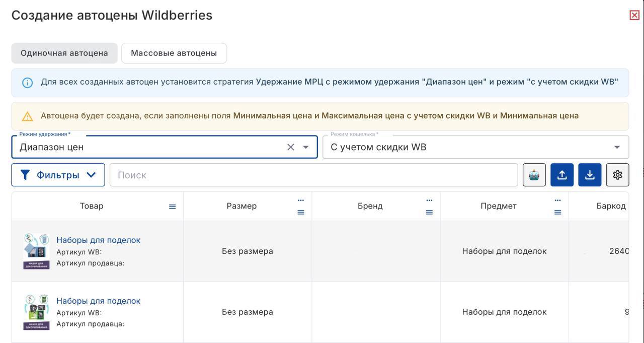Click the robot assistant icon button
644x343 pixels.
point(534,175)
